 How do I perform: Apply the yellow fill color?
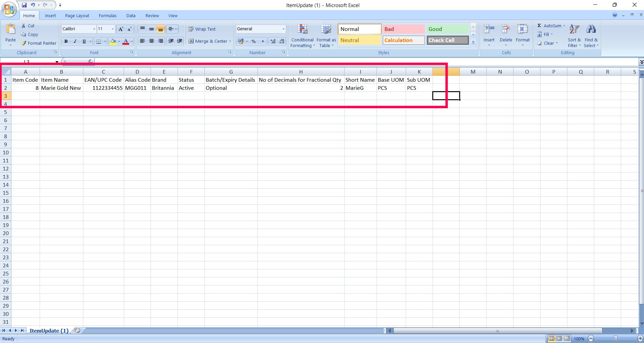tap(113, 41)
